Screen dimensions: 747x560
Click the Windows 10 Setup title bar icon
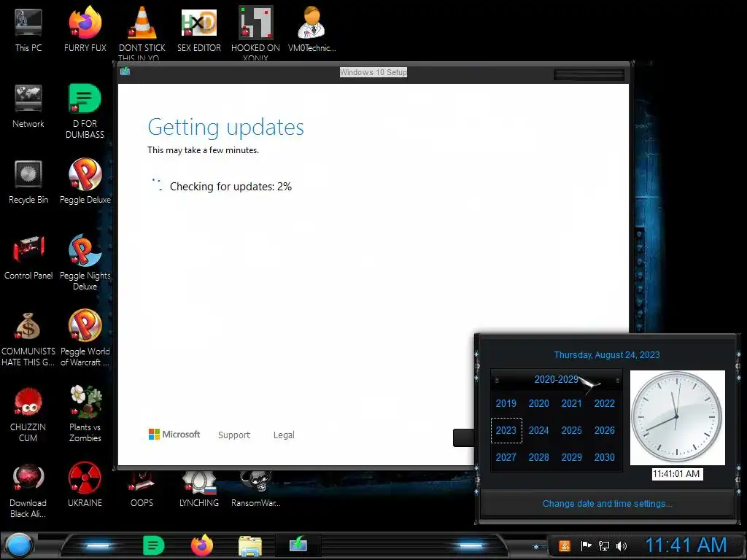pos(125,71)
